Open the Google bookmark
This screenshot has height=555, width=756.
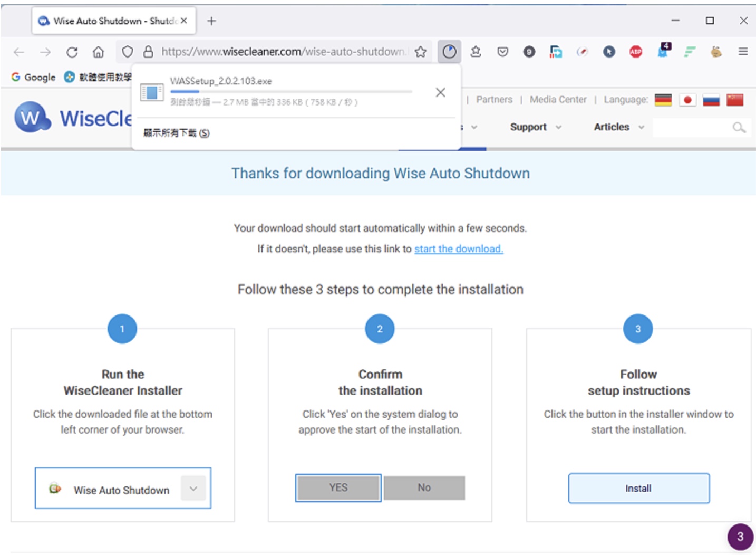[x=33, y=77]
